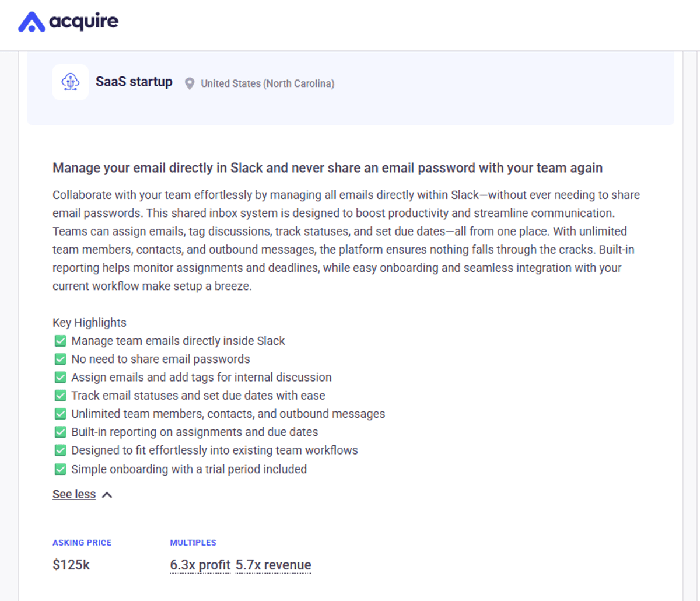
Task: Click the location pin beside United States
Action: (x=189, y=83)
